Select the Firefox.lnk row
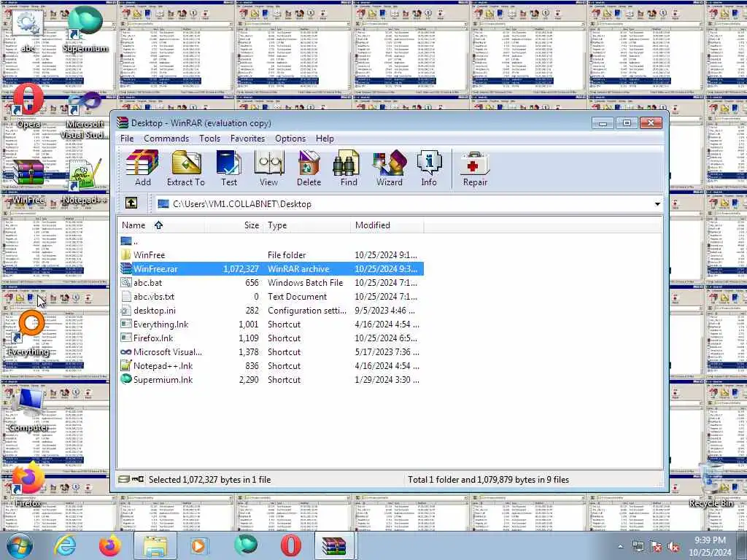The height and width of the screenshot is (560, 747). [271, 338]
